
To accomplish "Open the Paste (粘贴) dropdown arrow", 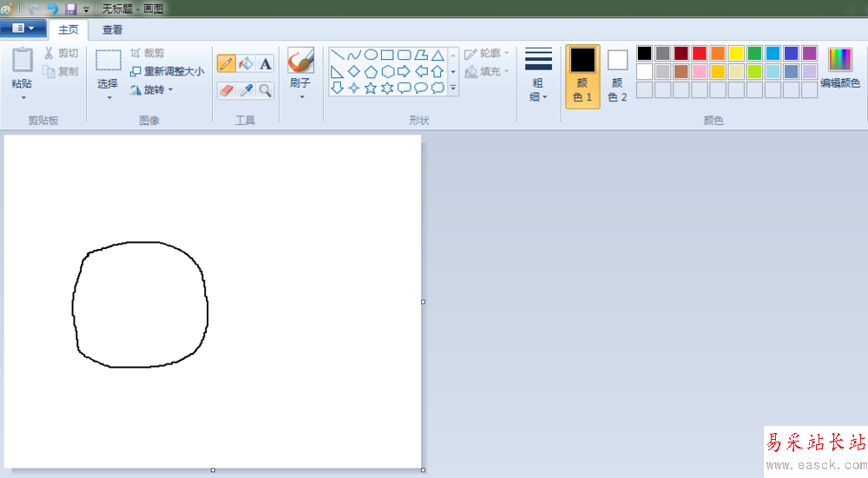I will click(x=23, y=98).
